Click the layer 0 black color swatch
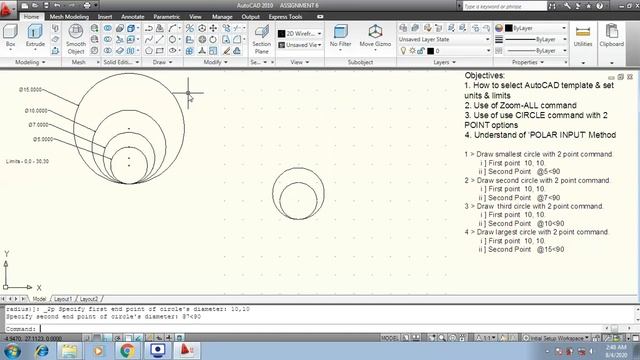640x360 pixels. coord(430,51)
